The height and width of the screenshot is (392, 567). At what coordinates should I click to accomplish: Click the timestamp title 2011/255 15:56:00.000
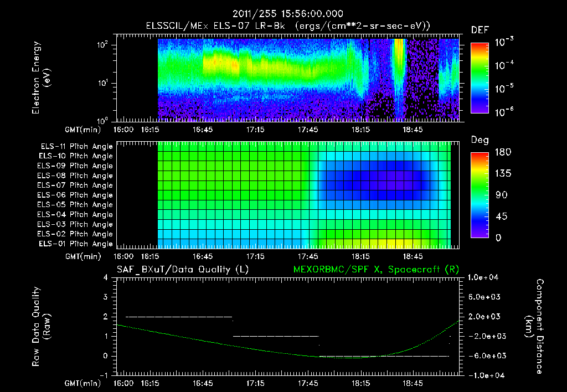(x=288, y=14)
